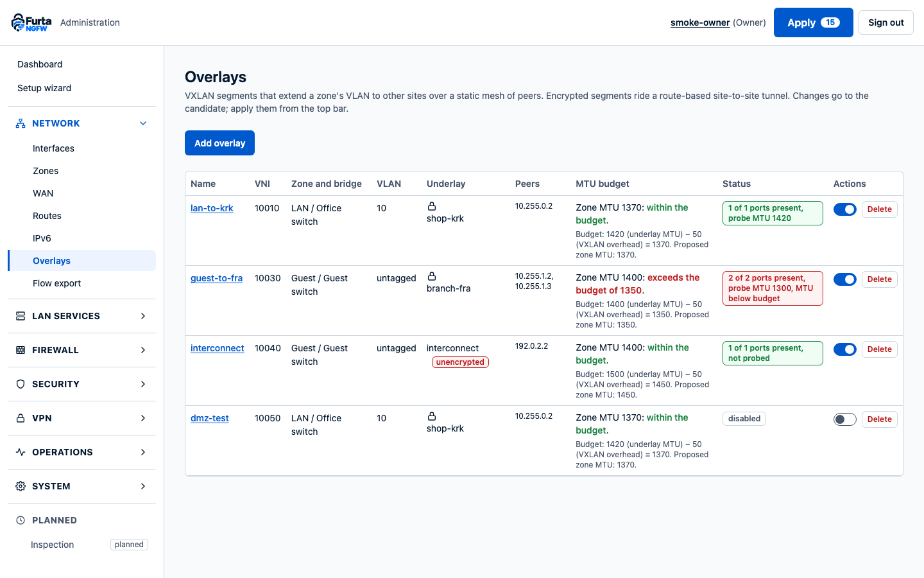The width and height of the screenshot is (924, 578).
Task: Expand the System chevron
Action: coord(143,486)
